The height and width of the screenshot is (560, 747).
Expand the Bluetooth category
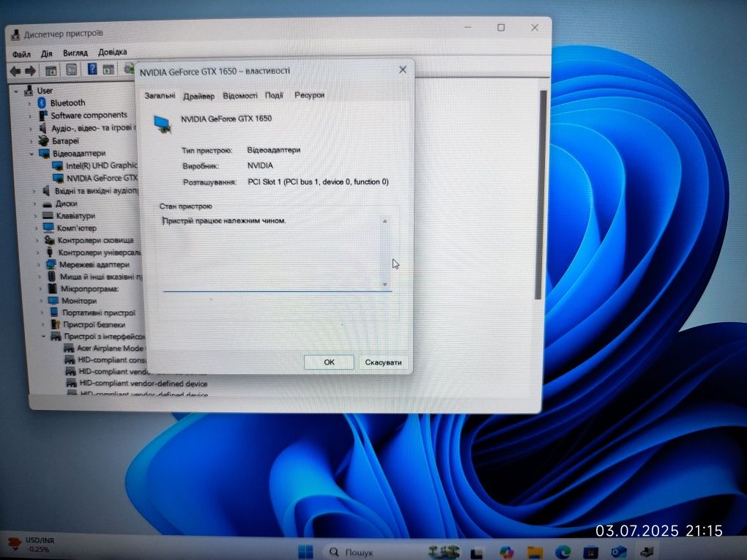29,103
